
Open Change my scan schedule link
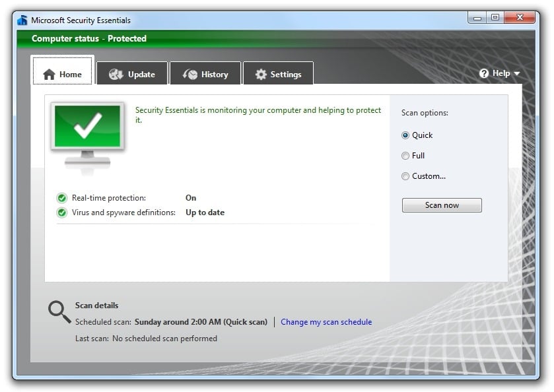(x=326, y=322)
